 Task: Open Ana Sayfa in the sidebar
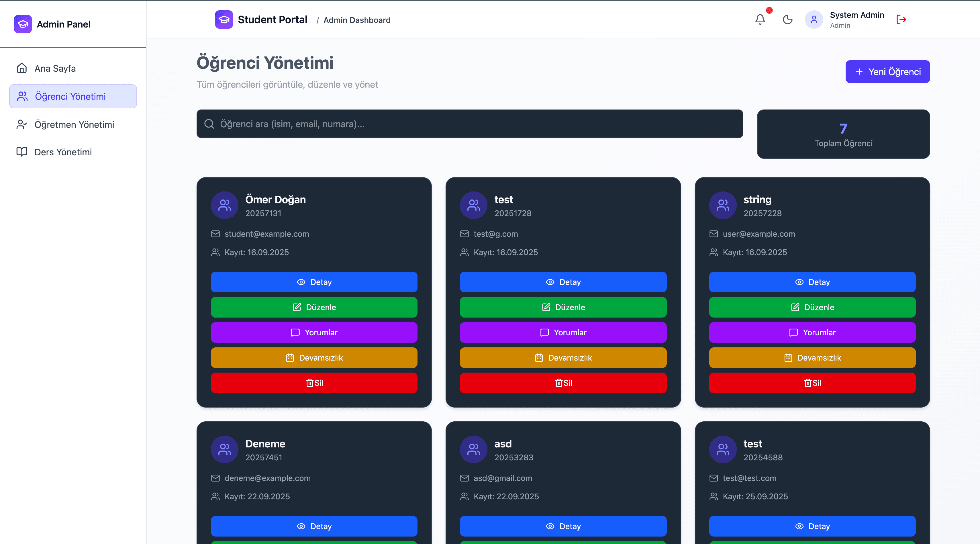coord(55,69)
